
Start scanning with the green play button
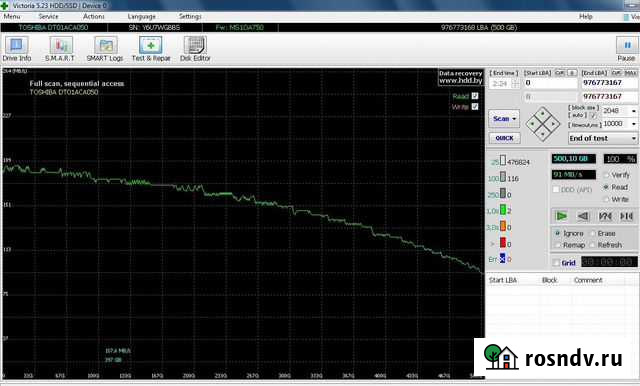click(562, 216)
